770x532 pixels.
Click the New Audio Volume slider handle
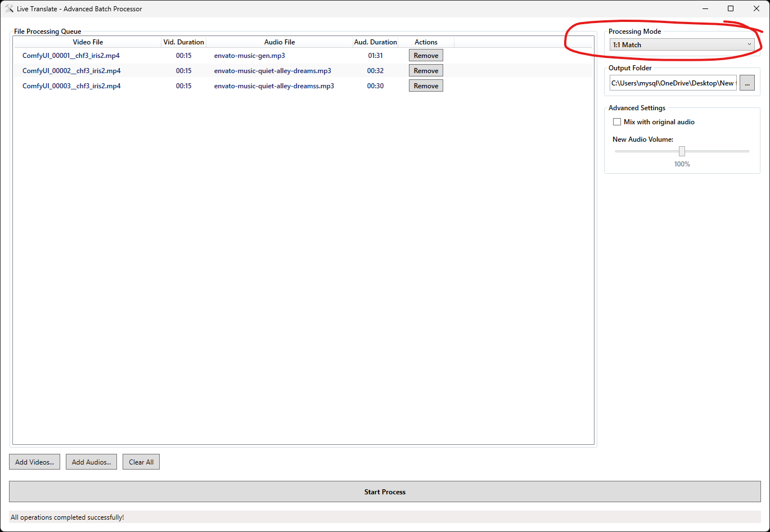pos(682,151)
